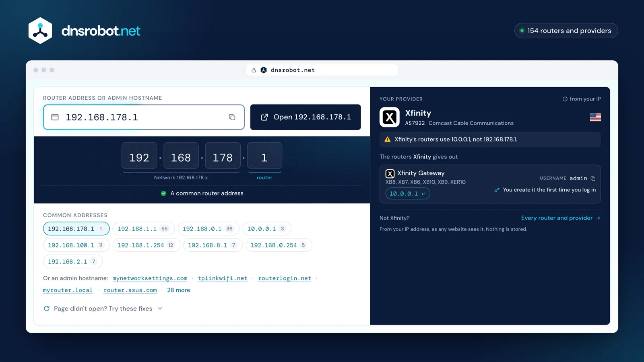The width and height of the screenshot is (644, 362).
Task: Select the 192.168.100.1 address chip
Action: [76, 245]
